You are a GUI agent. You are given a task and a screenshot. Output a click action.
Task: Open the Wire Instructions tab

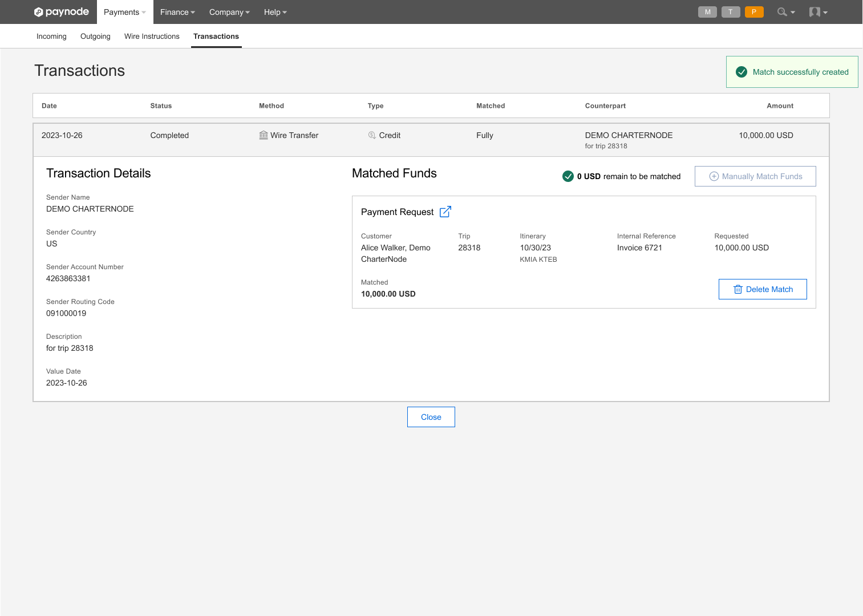tap(152, 36)
